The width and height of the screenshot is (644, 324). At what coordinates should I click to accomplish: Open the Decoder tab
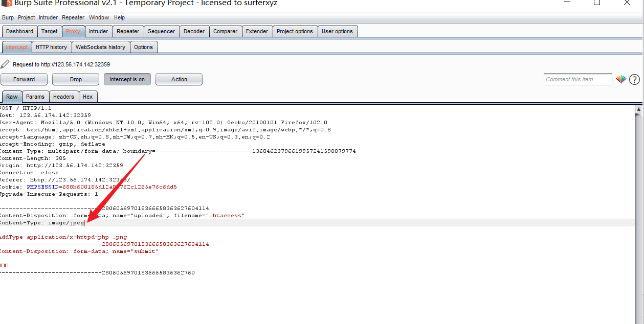(194, 31)
